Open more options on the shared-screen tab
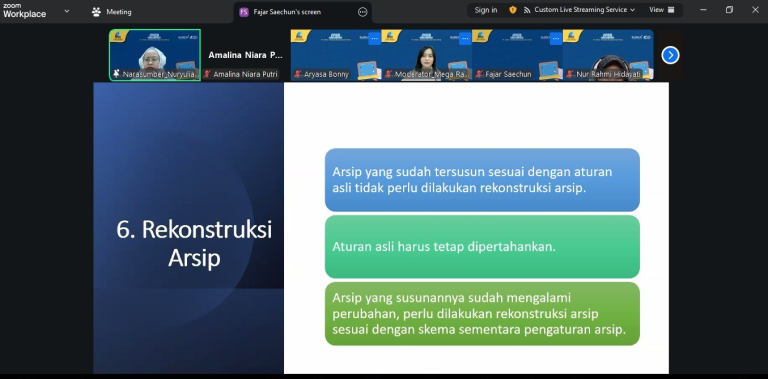Viewport: 768px width, 379px height. pyautogui.click(x=362, y=12)
